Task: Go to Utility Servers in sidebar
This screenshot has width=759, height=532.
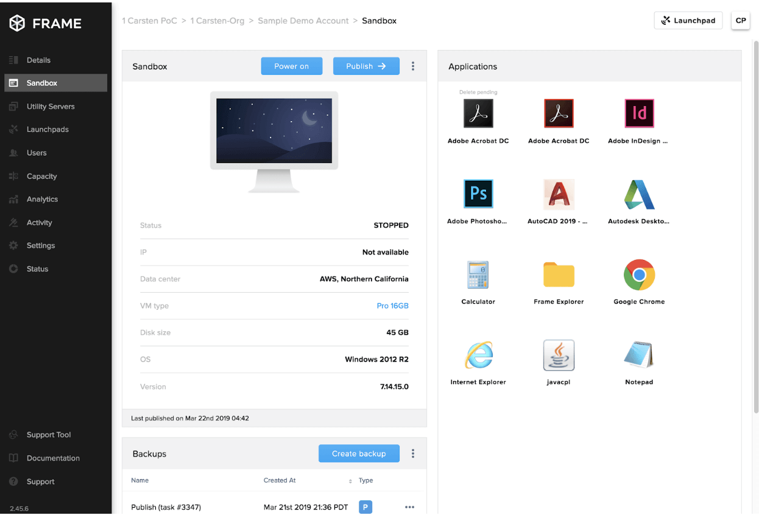Action: coord(51,107)
